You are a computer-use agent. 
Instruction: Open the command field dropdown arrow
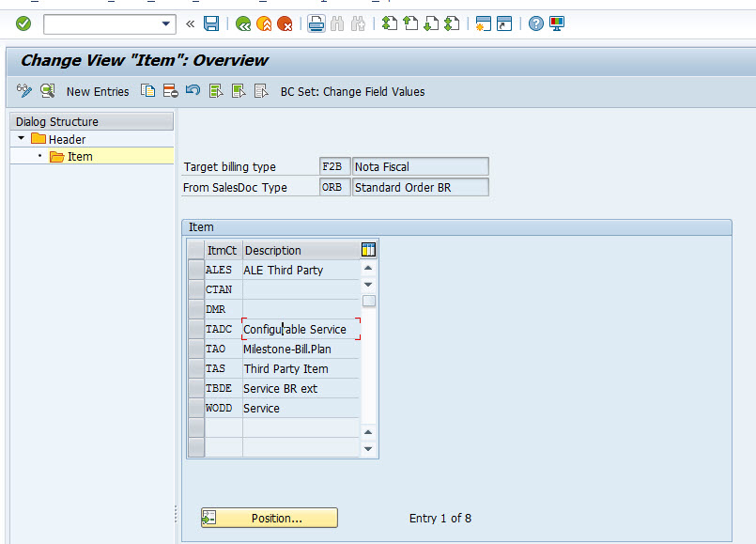coord(166,23)
